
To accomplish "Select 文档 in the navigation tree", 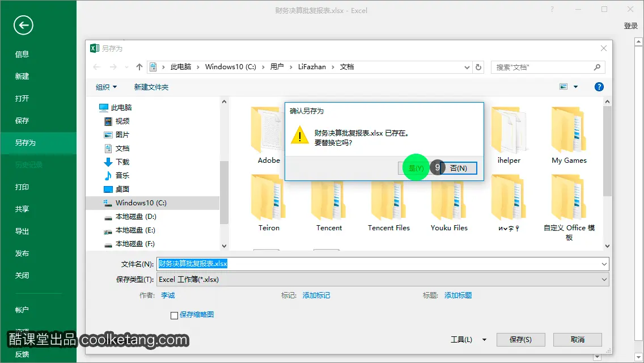I will (117, 149).
